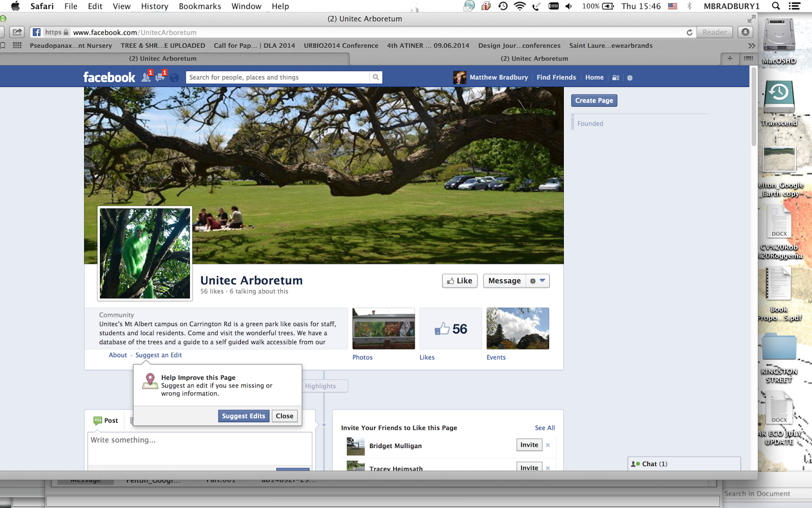
Task: Click the Create Page button
Action: [594, 101]
